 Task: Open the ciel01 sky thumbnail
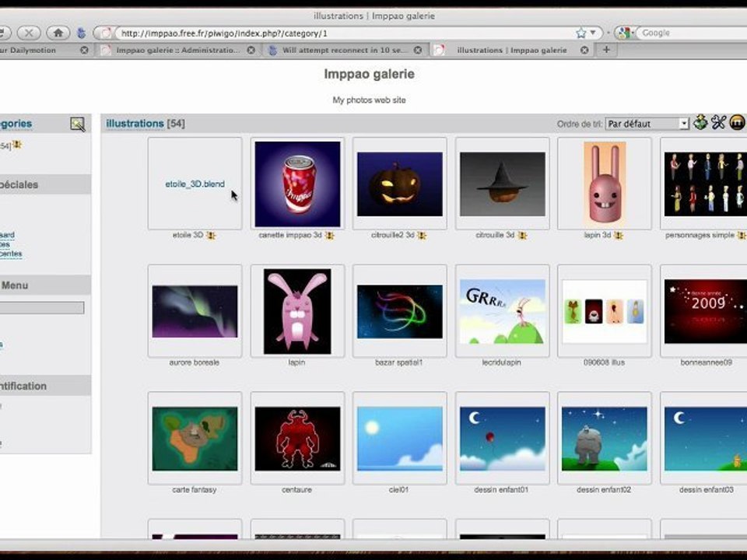pyautogui.click(x=400, y=439)
